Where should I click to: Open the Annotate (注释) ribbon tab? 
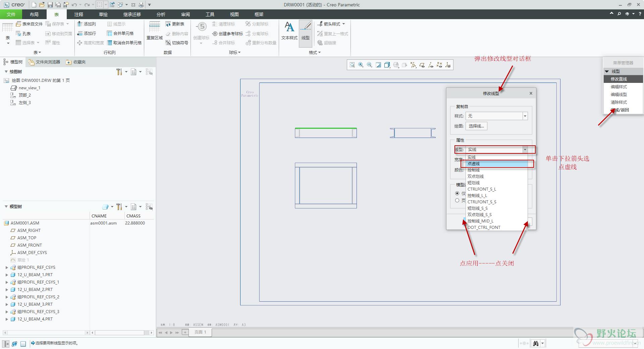pyautogui.click(x=79, y=14)
